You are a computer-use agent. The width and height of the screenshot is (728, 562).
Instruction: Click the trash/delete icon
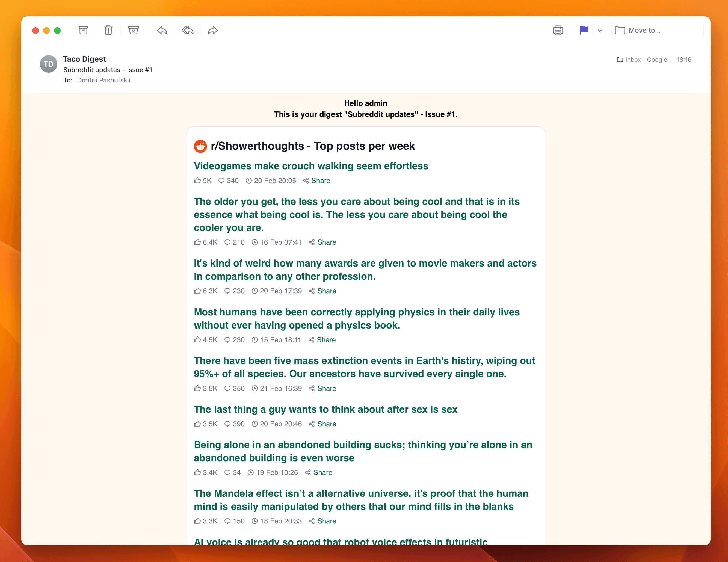pos(109,30)
